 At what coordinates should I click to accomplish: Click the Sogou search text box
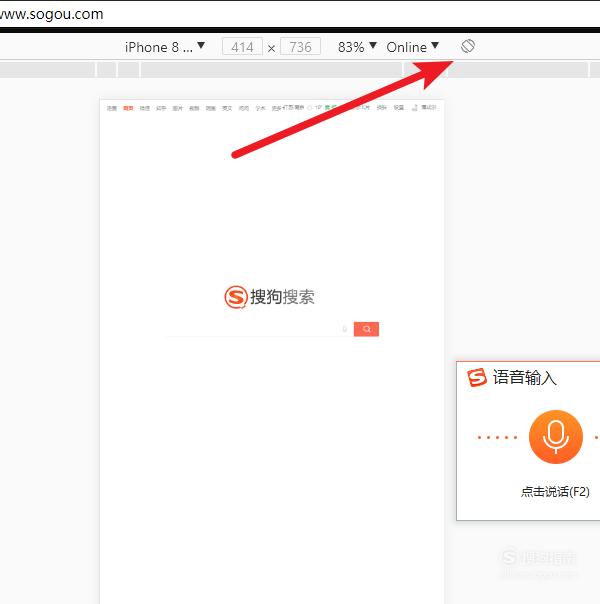[260, 329]
